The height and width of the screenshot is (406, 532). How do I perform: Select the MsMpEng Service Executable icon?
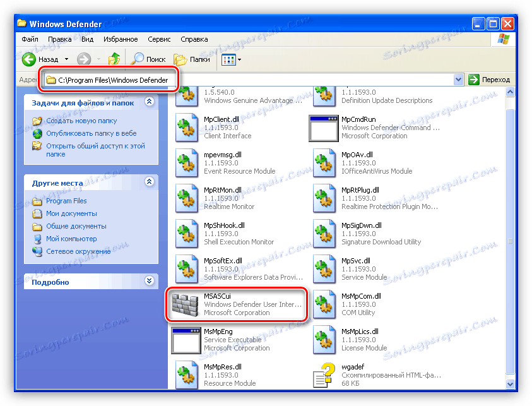click(187, 340)
